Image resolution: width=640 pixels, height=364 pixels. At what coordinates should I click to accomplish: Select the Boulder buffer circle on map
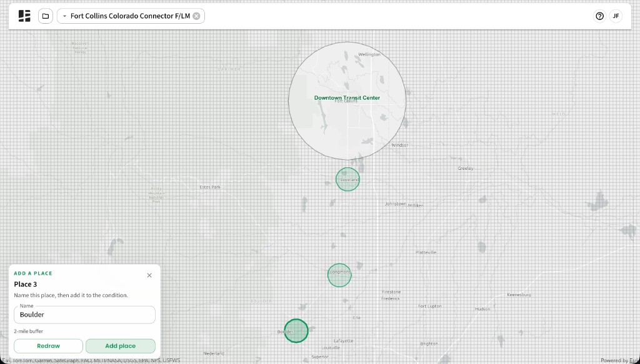[296, 330]
